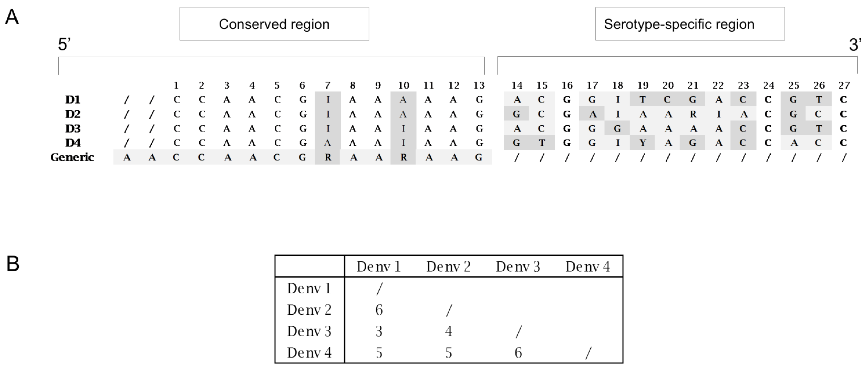Viewport: 868px width, 372px height.
Task: Click the Denv 2 row header in table
Action: coord(309,310)
